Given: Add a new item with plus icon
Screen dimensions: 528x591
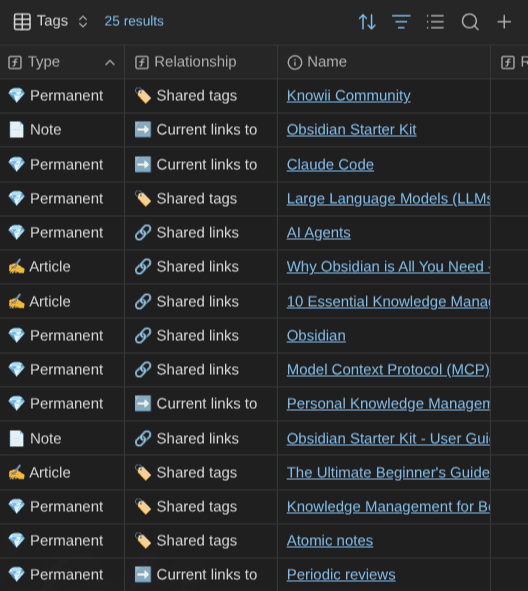Looking at the screenshot, I should click(x=504, y=22).
